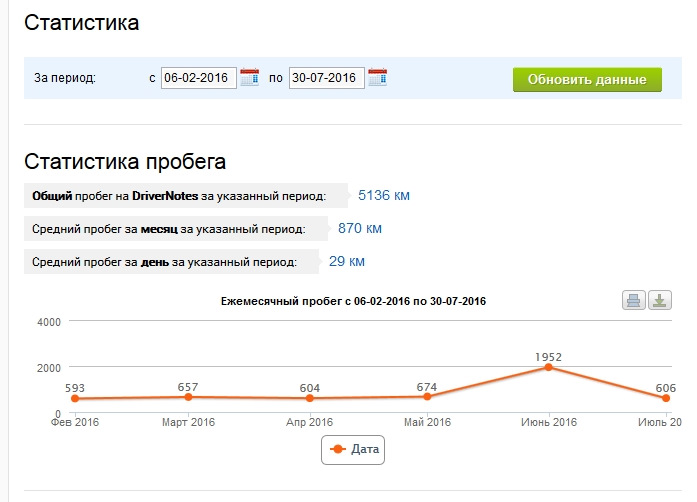Select the July 2016 data point 606
Screen dimensions: 697x502
tap(665, 398)
